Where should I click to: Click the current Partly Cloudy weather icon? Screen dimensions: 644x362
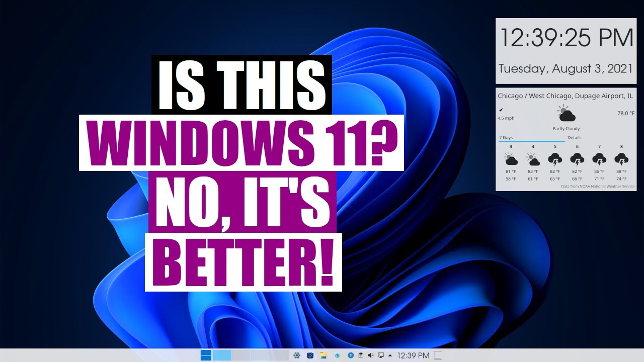click(566, 114)
